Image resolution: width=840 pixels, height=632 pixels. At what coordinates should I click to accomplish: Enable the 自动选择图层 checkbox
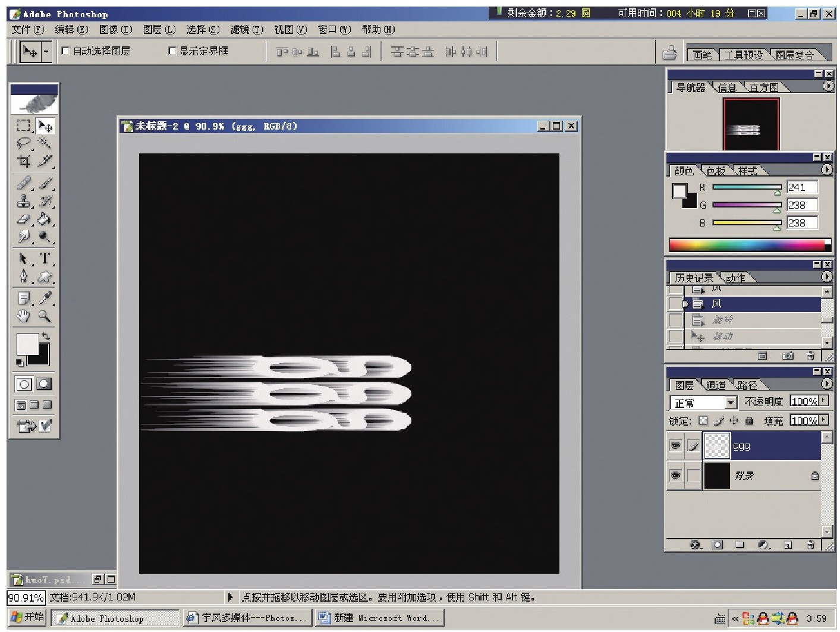point(65,51)
